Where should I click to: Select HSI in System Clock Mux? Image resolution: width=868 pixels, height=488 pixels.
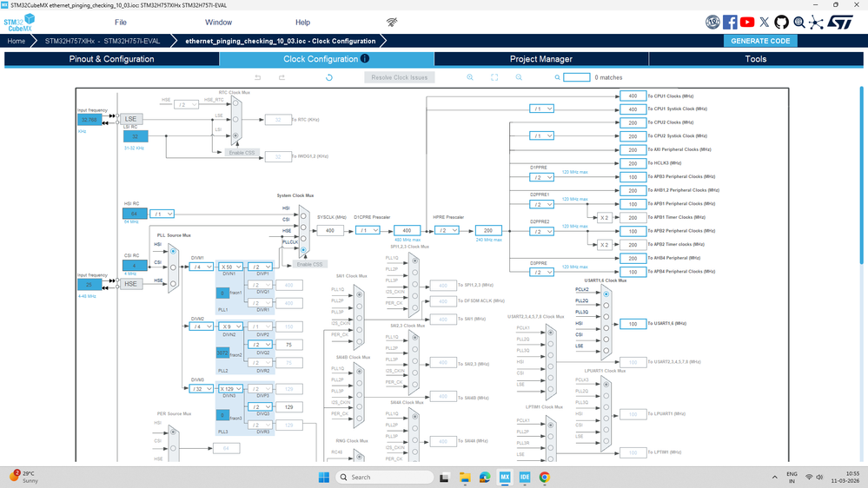(303, 216)
